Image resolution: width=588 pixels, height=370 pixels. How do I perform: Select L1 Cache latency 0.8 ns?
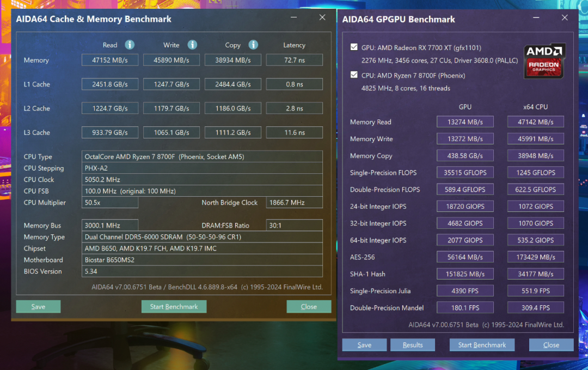coord(295,84)
